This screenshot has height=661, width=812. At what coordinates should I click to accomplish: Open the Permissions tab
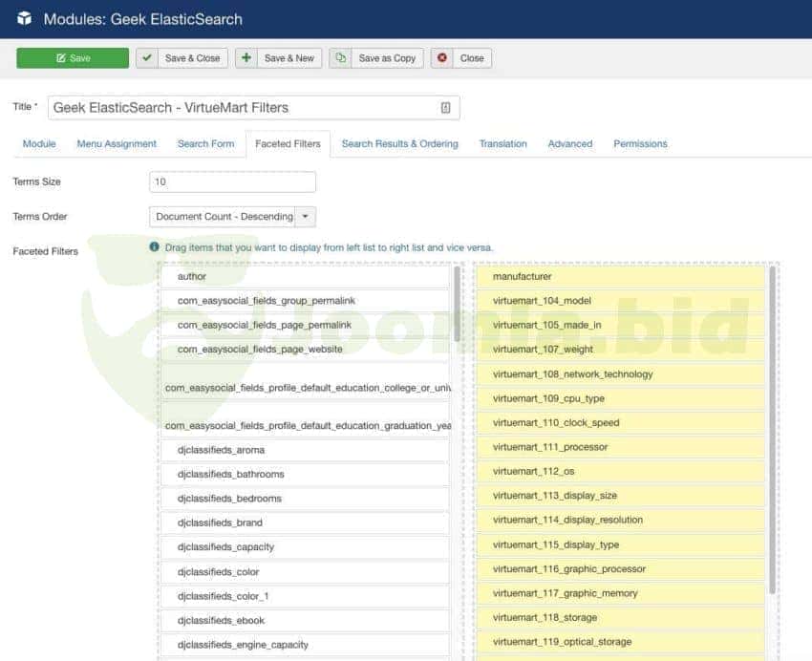pyautogui.click(x=640, y=144)
